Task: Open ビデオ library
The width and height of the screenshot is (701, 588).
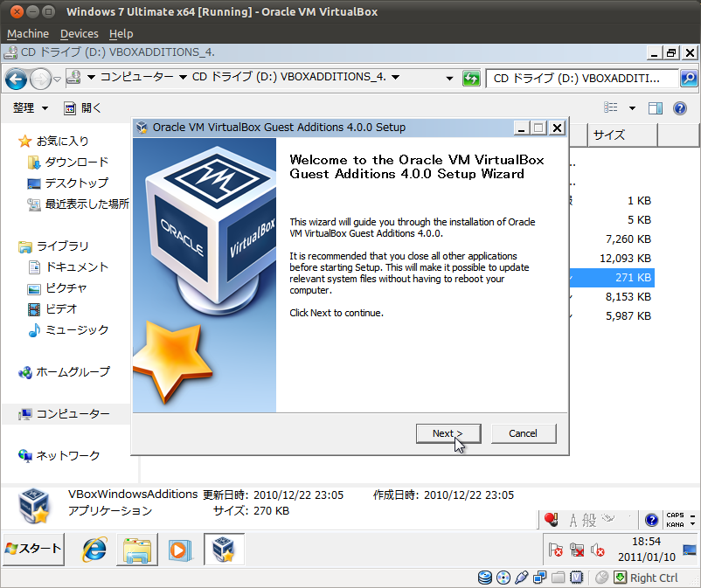Action: pos(52,309)
